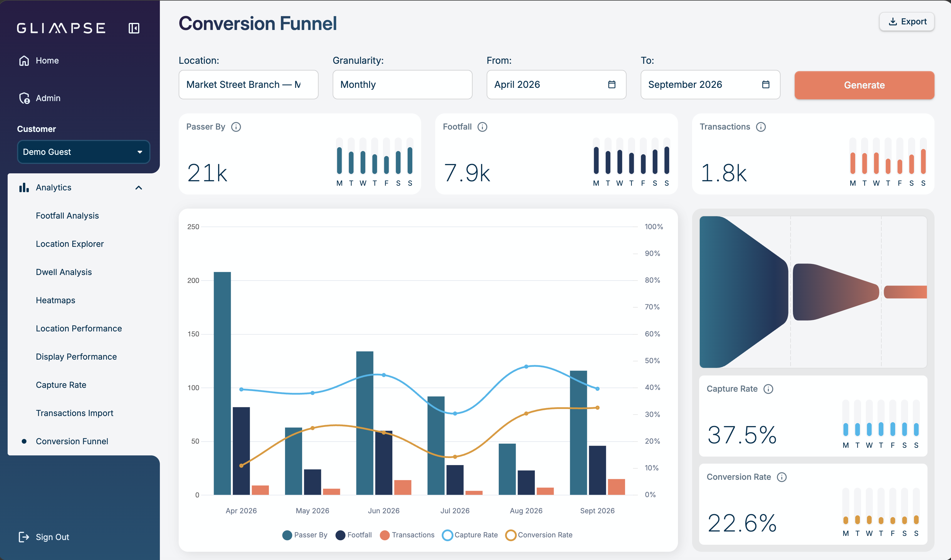951x560 pixels.
Task: Toggle Passer By series in chart legend
Action: [x=304, y=535]
